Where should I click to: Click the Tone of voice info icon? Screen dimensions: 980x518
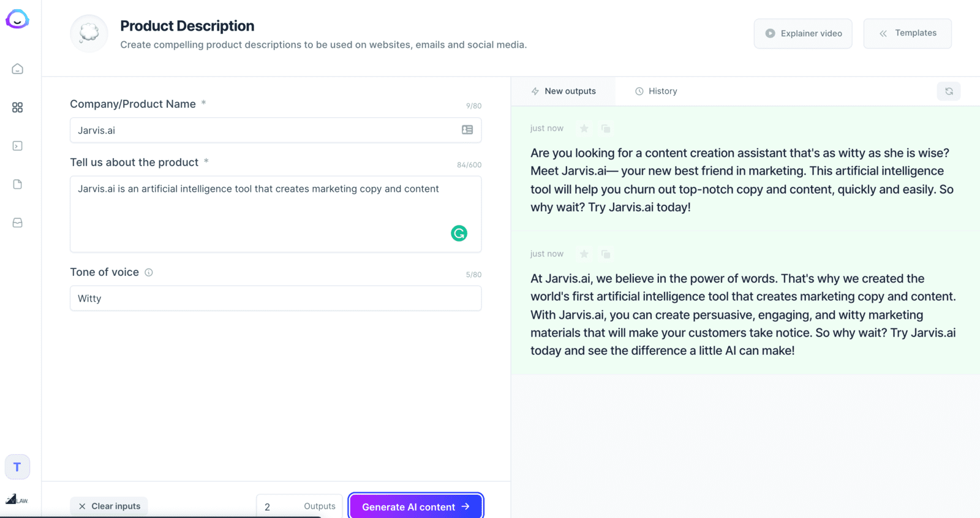pos(148,272)
